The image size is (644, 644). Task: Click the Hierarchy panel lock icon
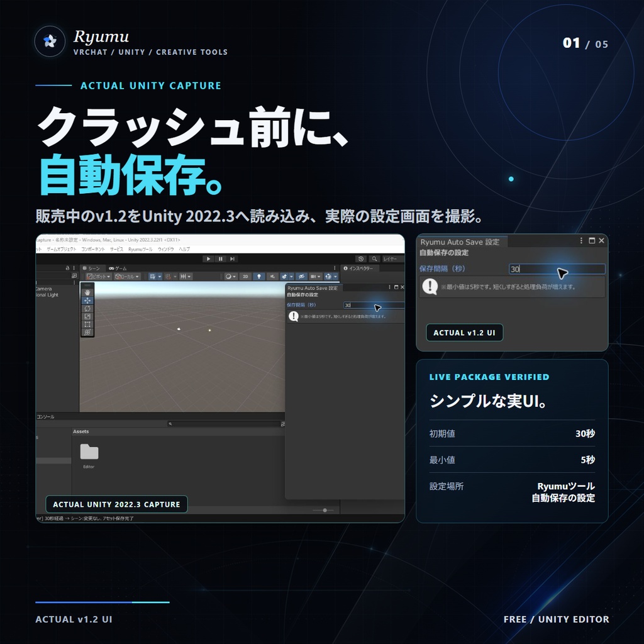click(67, 268)
